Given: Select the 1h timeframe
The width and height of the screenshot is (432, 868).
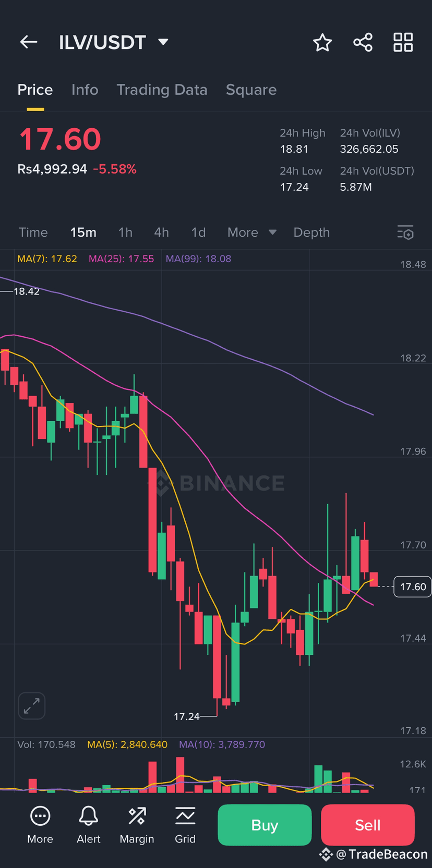Looking at the screenshot, I should 125,233.
